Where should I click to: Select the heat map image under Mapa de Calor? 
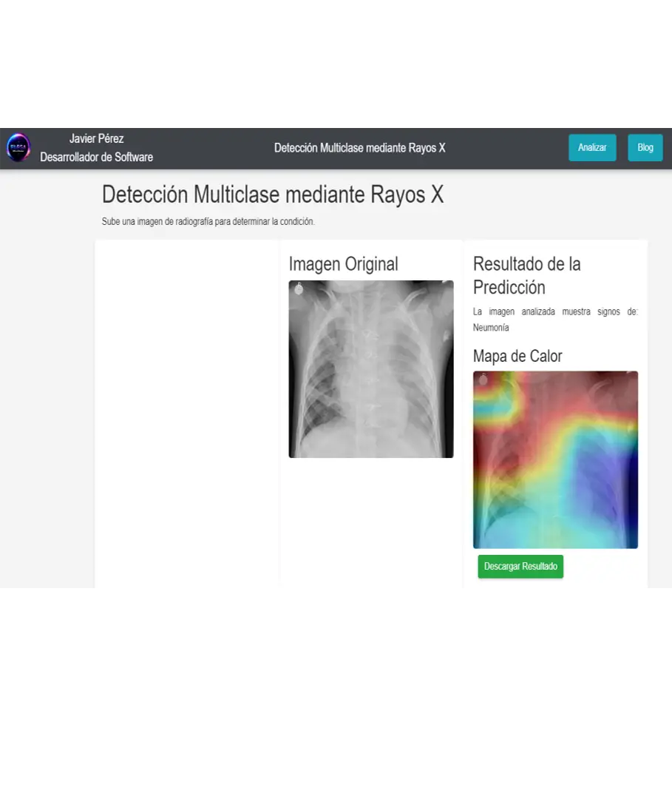click(555, 459)
